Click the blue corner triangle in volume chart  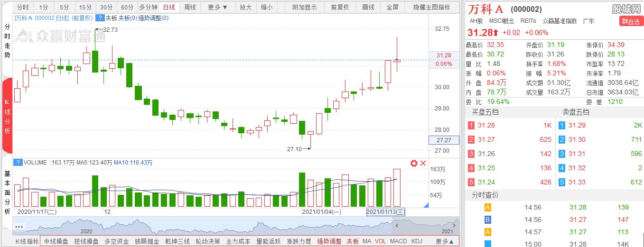pos(425,205)
